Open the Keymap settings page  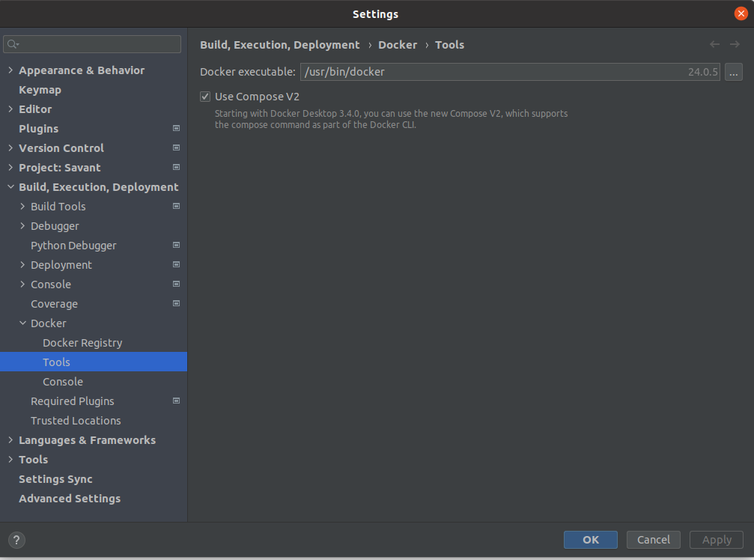(40, 90)
